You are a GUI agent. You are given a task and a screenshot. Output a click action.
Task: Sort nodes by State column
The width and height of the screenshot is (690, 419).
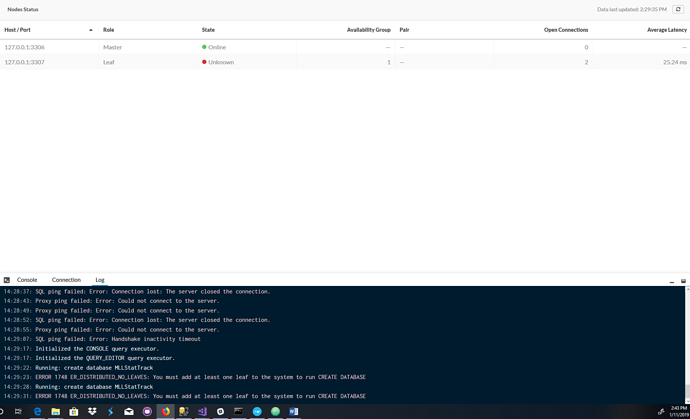click(x=208, y=30)
